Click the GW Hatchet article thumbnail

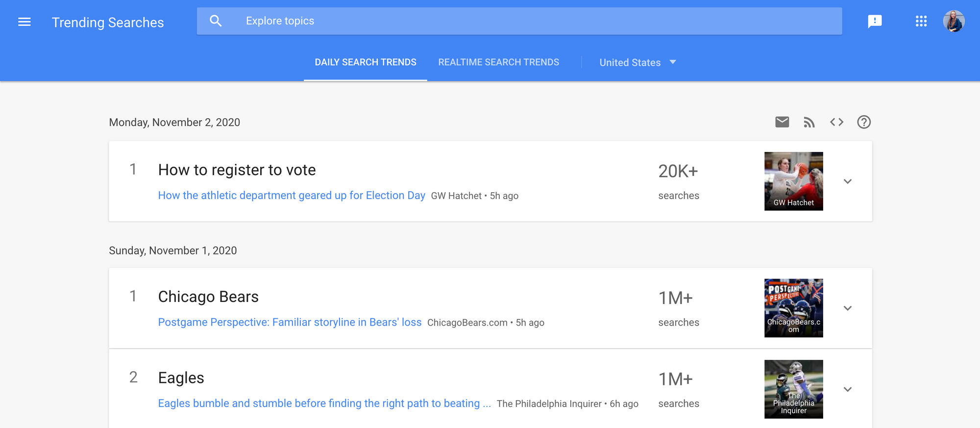pyautogui.click(x=793, y=181)
